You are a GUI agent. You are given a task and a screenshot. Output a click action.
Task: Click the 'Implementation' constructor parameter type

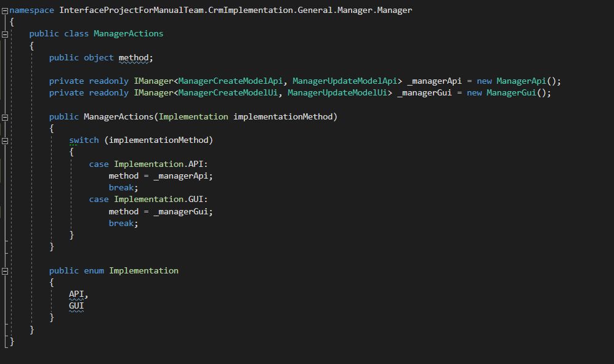click(193, 117)
